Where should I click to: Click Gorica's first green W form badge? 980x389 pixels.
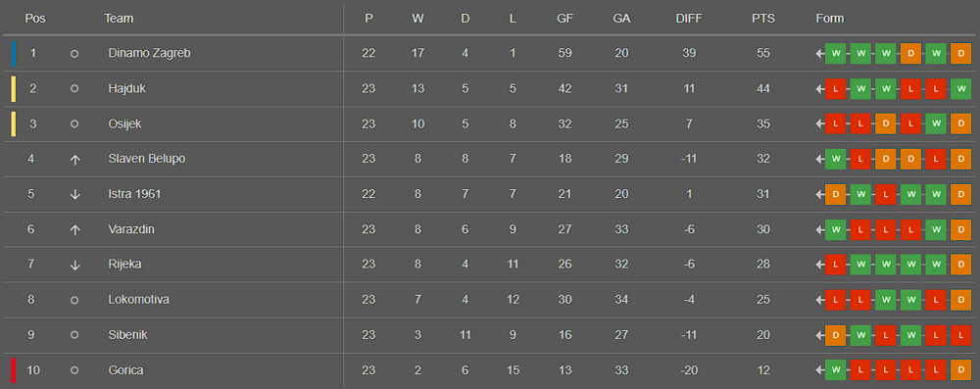(x=835, y=370)
